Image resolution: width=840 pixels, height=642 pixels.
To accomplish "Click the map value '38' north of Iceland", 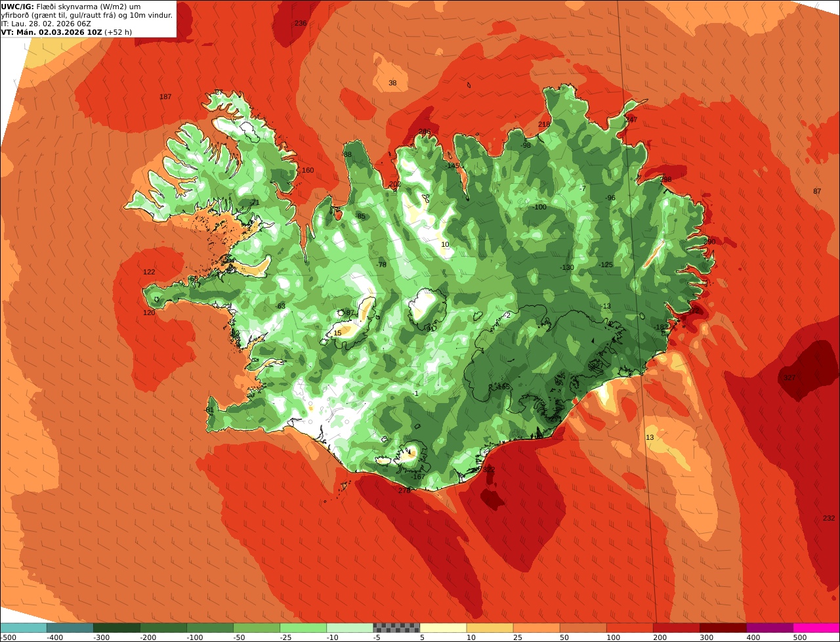I will click(392, 83).
